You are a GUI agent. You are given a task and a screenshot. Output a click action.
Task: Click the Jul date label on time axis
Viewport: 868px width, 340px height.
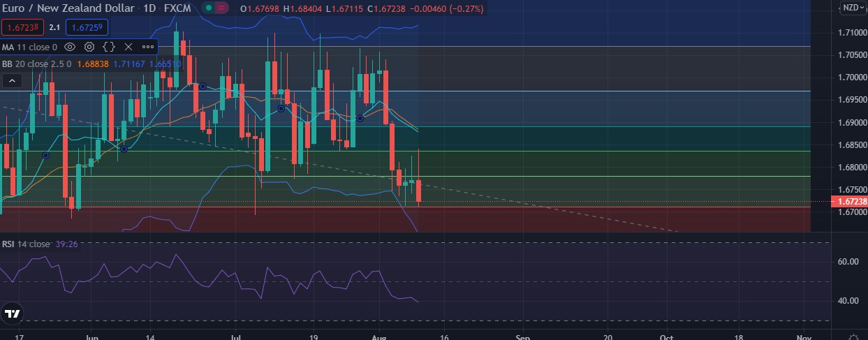click(236, 336)
